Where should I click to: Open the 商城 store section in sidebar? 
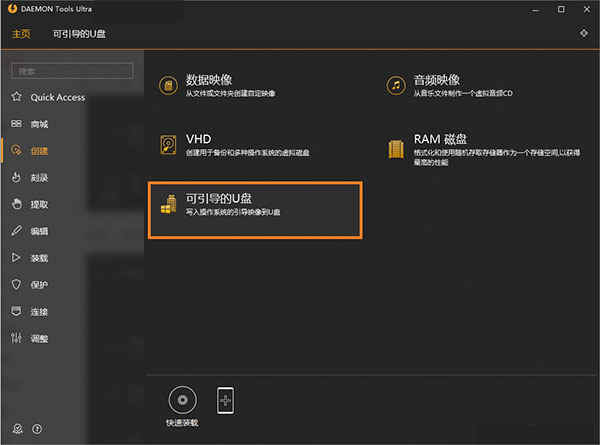coord(29,124)
